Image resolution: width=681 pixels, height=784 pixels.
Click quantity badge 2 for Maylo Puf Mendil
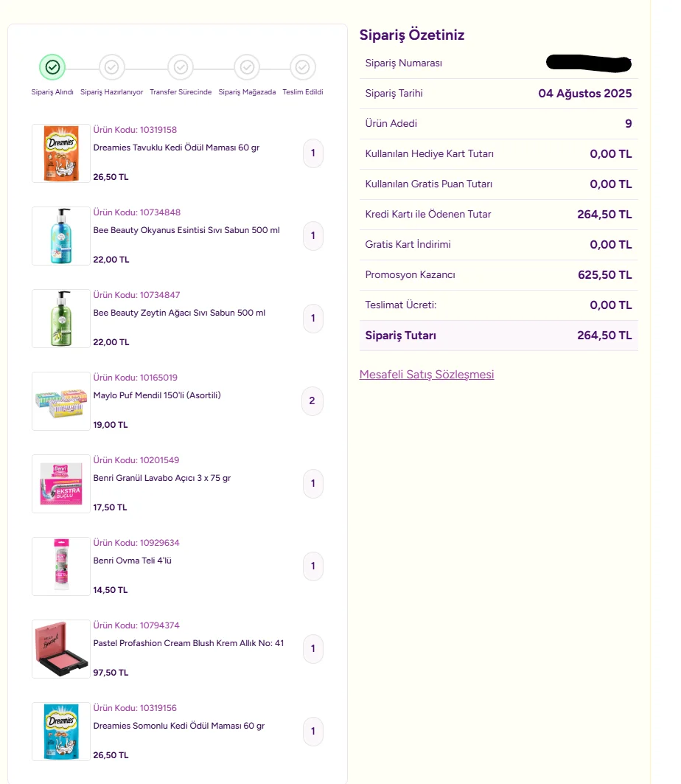[x=312, y=401]
